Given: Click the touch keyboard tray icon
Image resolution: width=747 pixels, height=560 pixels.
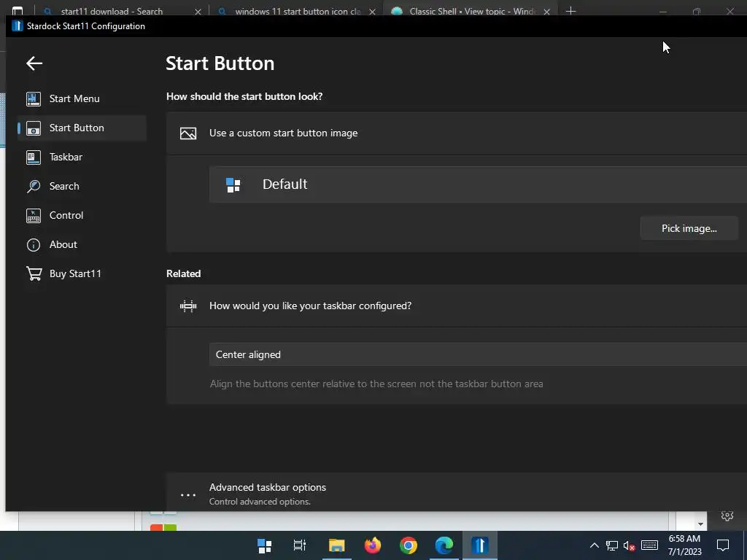Looking at the screenshot, I should pyautogui.click(x=649, y=545).
